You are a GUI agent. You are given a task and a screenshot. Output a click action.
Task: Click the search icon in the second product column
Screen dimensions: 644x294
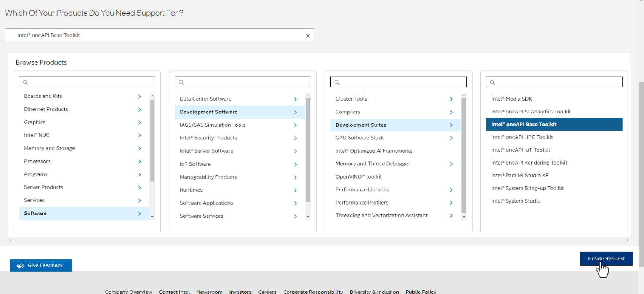click(181, 82)
